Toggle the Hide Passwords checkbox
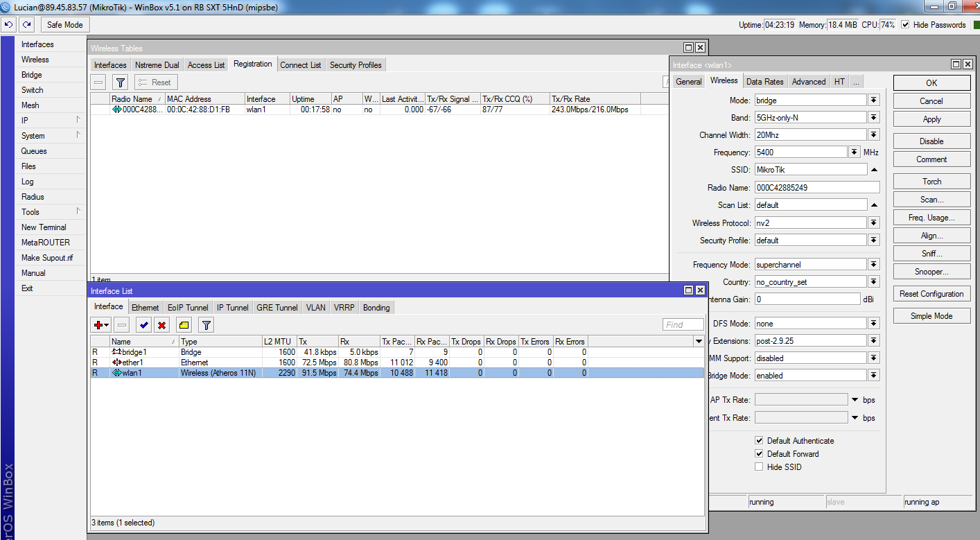The width and height of the screenshot is (980, 540). [905, 25]
